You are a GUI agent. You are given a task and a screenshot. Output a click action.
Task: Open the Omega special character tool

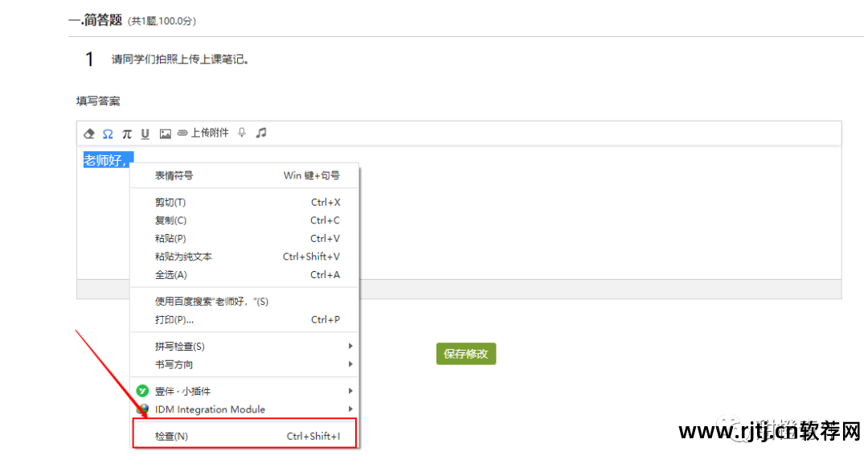108,133
